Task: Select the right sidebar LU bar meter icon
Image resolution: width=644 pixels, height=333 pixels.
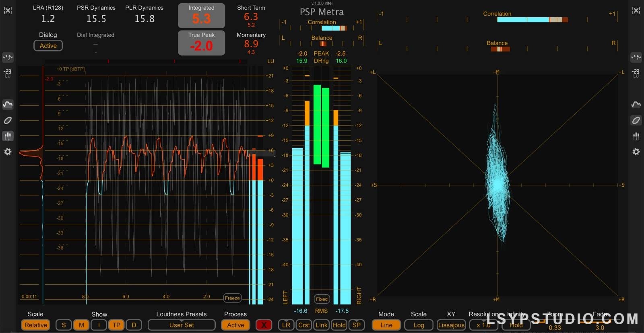Action: (636, 136)
